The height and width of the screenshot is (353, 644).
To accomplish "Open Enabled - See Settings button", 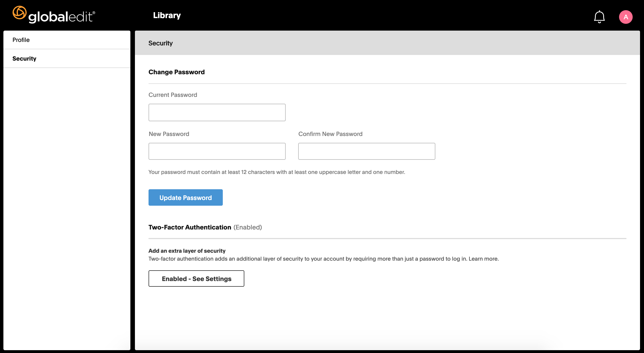I will [x=196, y=278].
